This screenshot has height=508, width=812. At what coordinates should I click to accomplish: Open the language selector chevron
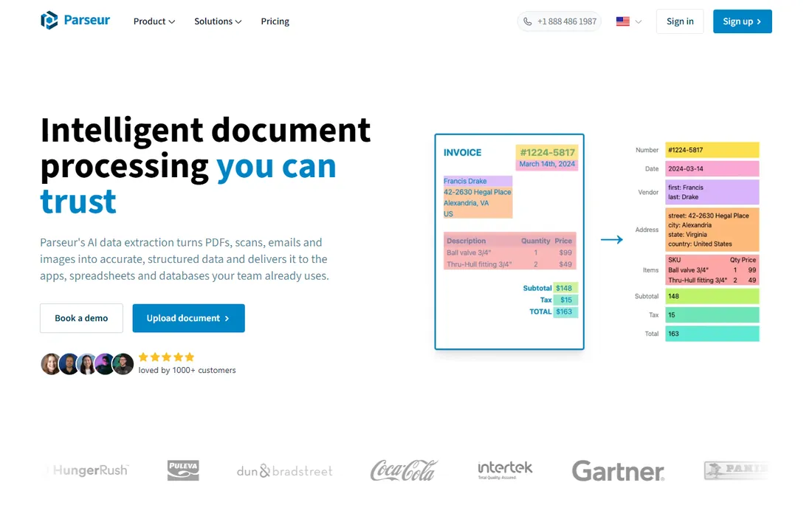click(638, 21)
